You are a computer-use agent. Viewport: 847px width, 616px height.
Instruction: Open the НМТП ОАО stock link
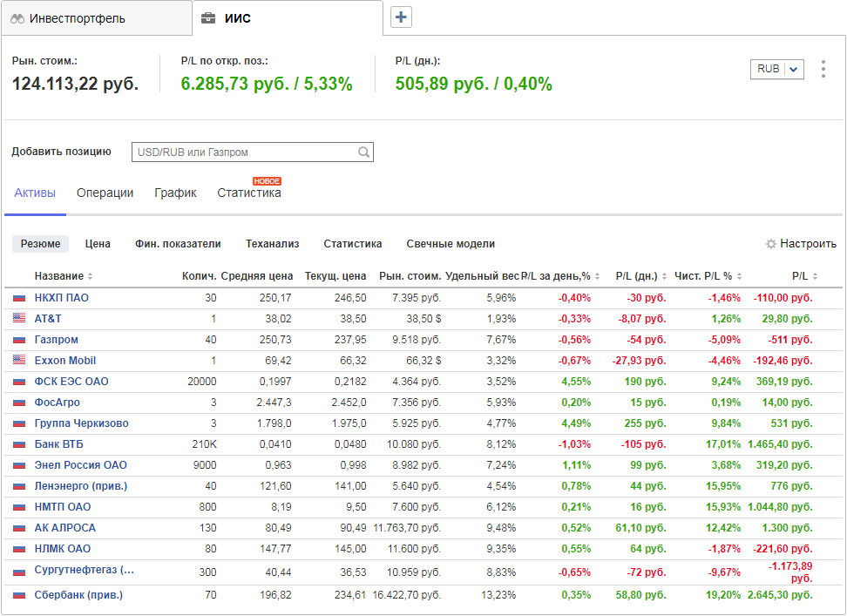pyautogui.click(x=63, y=507)
